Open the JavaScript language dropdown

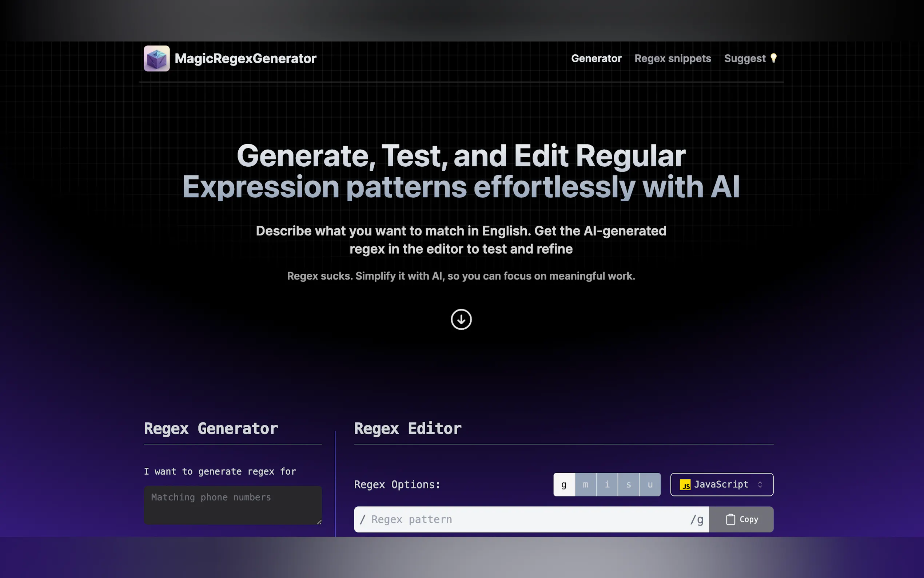coord(721,485)
